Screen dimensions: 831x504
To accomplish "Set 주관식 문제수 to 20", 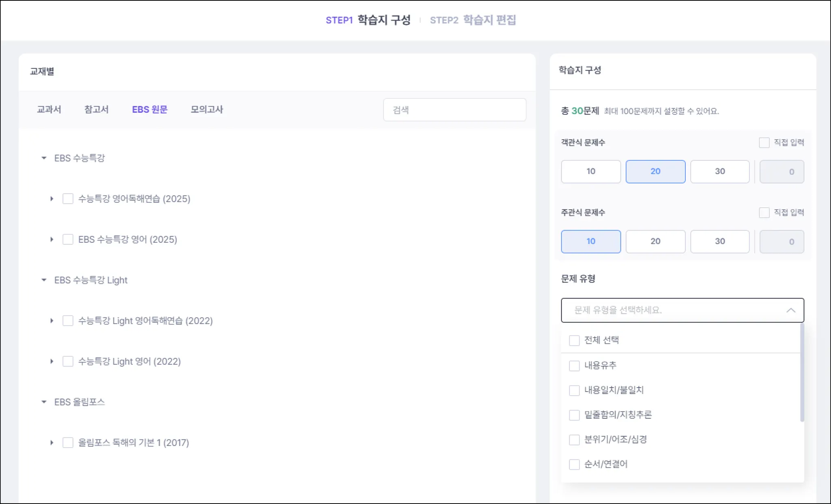I will tap(655, 241).
